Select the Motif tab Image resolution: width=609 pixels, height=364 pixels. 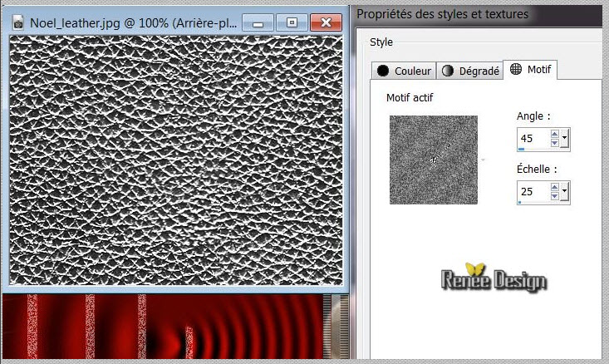tap(530, 70)
